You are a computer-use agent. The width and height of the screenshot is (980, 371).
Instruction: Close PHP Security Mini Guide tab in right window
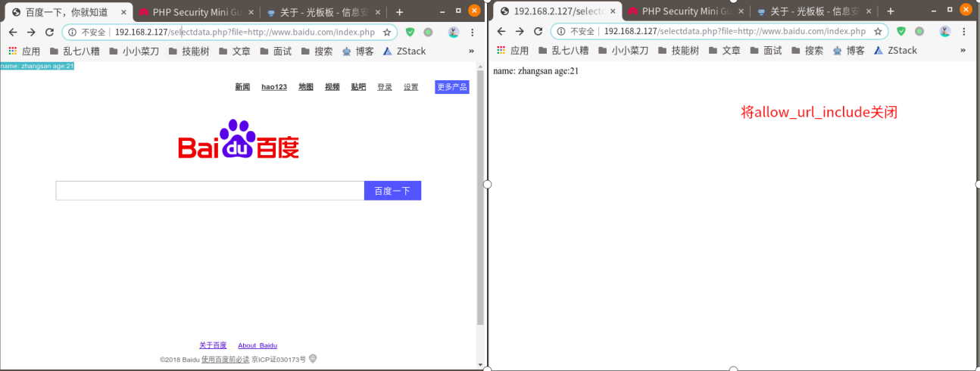[x=740, y=11]
